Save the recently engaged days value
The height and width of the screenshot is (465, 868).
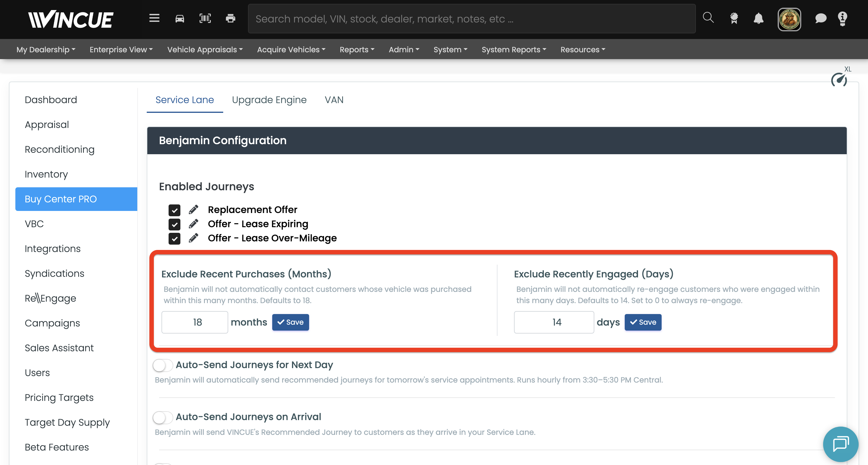[x=643, y=322]
